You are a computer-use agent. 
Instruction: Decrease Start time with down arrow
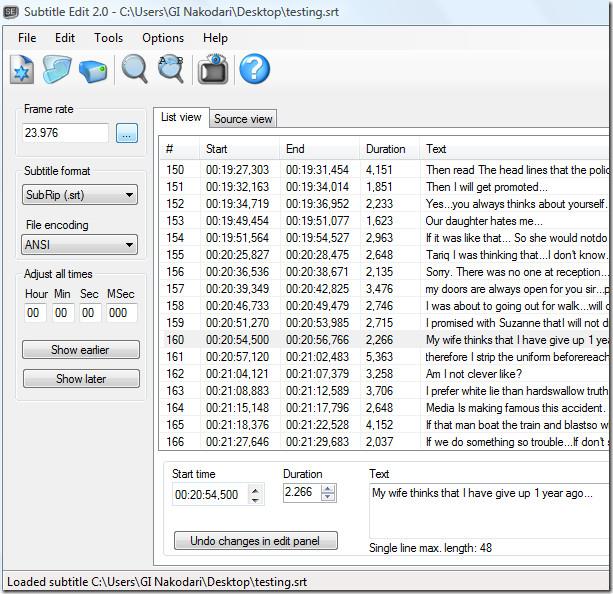tap(255, 500)
